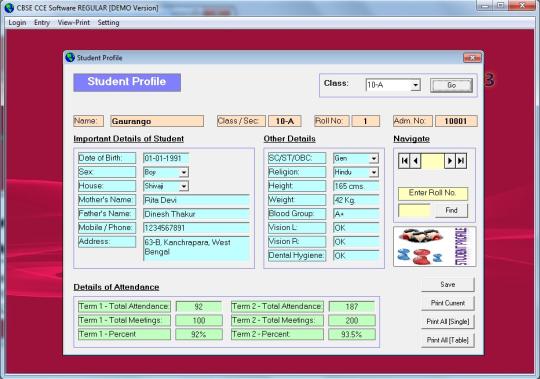This screenshot has width=540, height=379.
Task: Click the Name field containing Gaurango
Action: [x=157, y=121]
